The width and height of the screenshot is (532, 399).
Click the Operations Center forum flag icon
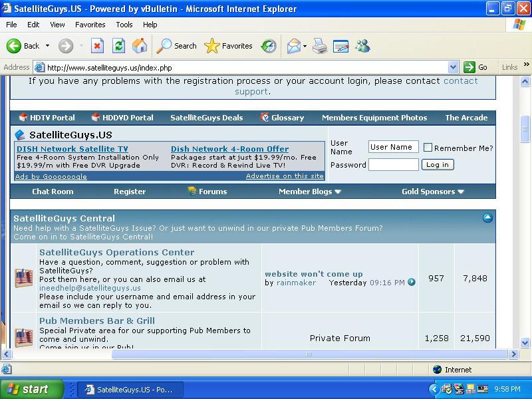pos(23,278)
